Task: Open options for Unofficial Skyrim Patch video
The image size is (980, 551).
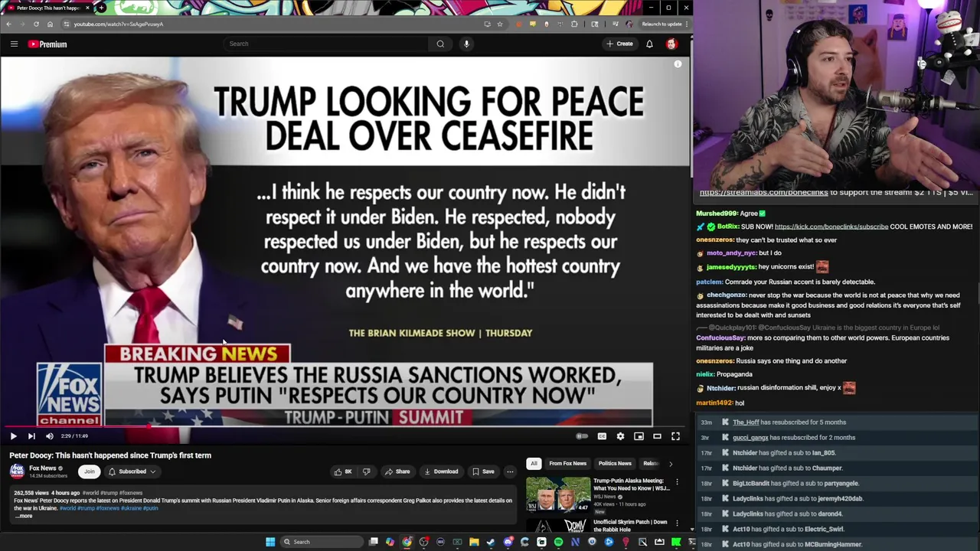Action: pyautogui.click(x=677, y=523)
